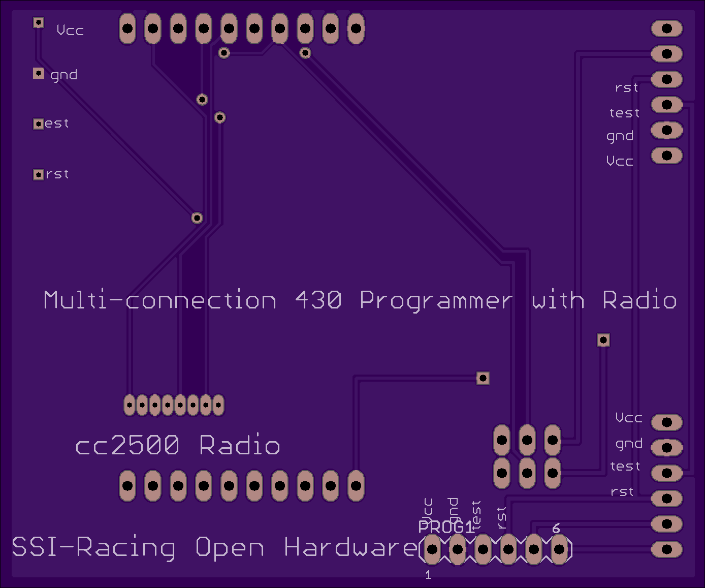Click the 'est' label on the left edge
Viewport: 705px width, 588px height.
(x=56, y=123)
